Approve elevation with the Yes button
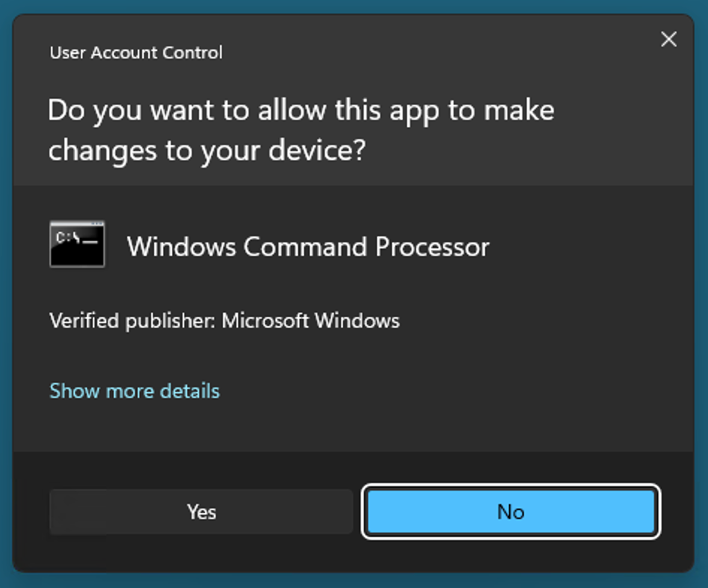The image size is (708, 588). coord(201,512)
